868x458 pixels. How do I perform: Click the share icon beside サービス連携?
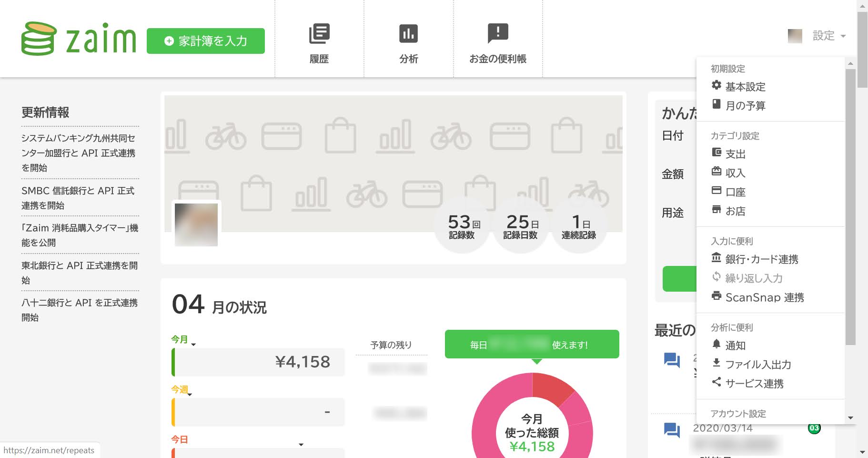(717, 382)
